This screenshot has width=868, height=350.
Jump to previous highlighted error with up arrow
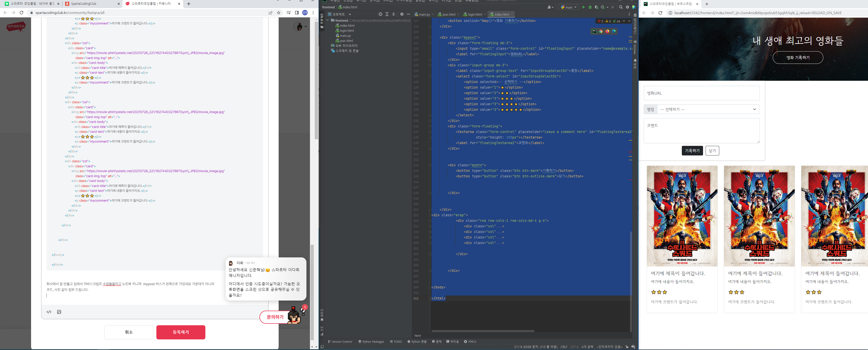click(624, 21)
